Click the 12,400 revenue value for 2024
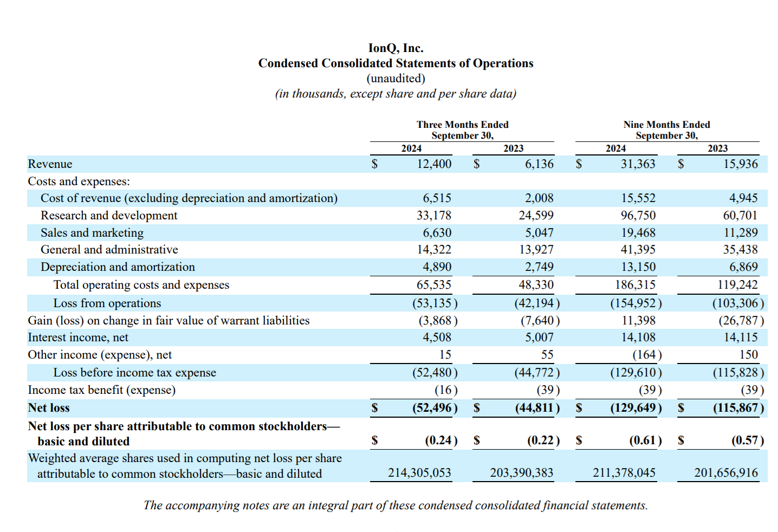Viewport: 778px width, 532px height. tap(434, 164)
